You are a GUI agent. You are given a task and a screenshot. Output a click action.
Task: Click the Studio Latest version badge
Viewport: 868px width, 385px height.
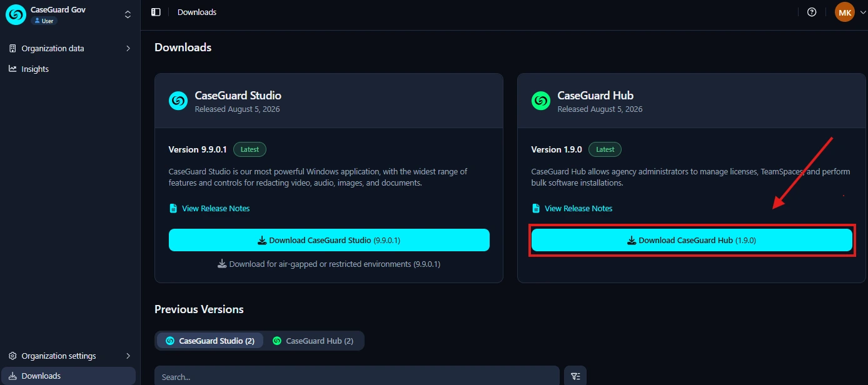pos(250,149)
